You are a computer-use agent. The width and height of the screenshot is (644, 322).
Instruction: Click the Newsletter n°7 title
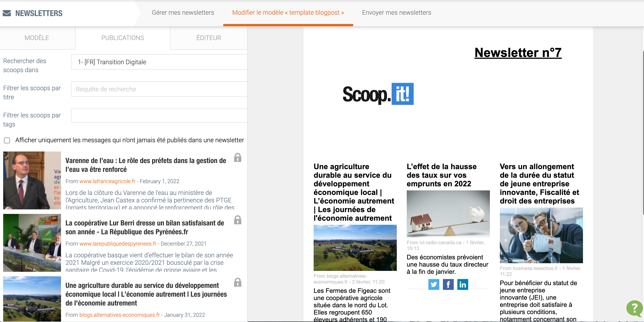[518, 53]
